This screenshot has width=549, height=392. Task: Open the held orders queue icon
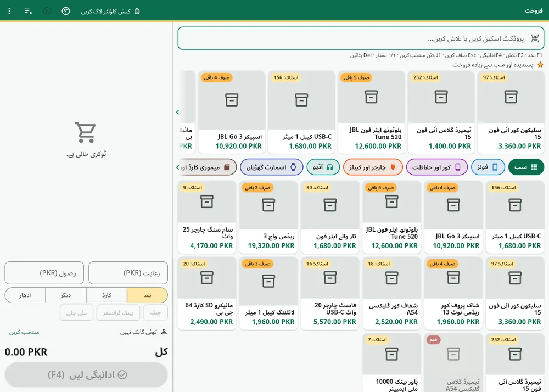coord(29,11)
